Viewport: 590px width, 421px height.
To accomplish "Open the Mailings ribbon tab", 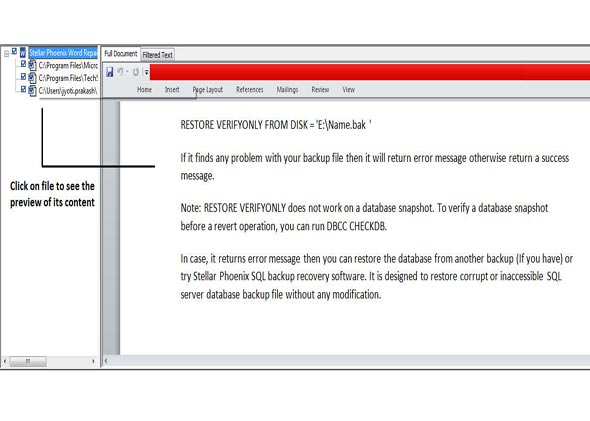I will point(287,90).
